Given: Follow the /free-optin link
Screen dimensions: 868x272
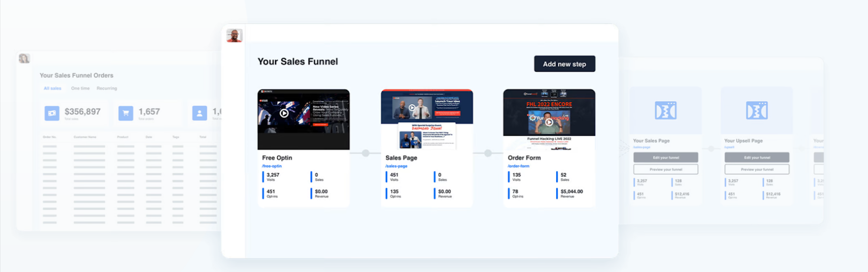Looking at the screenshot, I should click(x=272, y=166).
